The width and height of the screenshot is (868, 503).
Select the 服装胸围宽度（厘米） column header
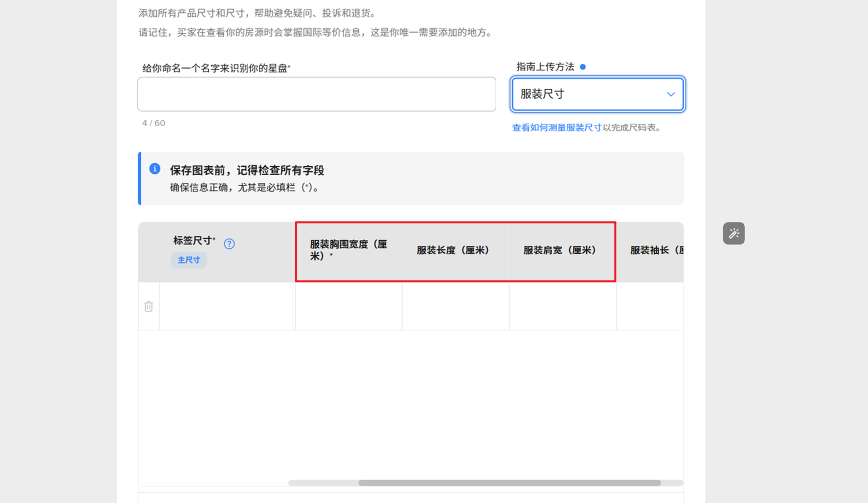click(x=349, y=251)
